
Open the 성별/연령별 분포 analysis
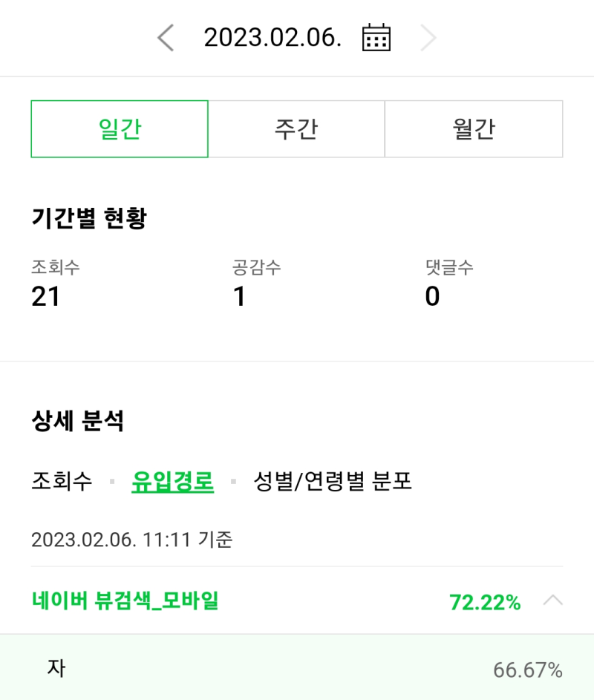333,482
